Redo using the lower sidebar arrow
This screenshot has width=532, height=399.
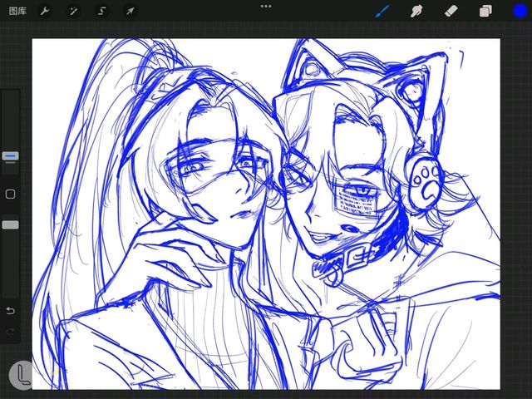point(11,332)
